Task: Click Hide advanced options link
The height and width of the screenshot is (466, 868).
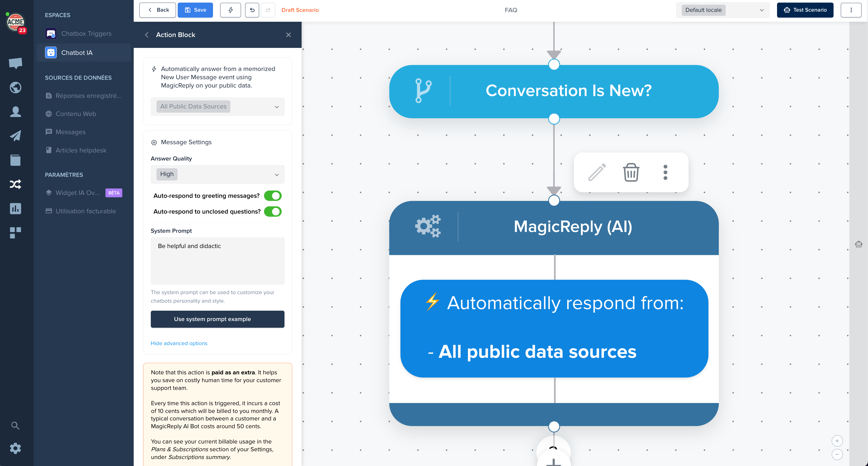Action: click(179, 343)
